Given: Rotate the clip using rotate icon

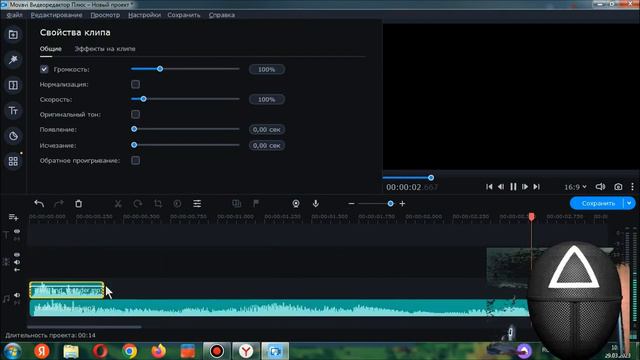Looking at the screenshot, I should point(138,203).
